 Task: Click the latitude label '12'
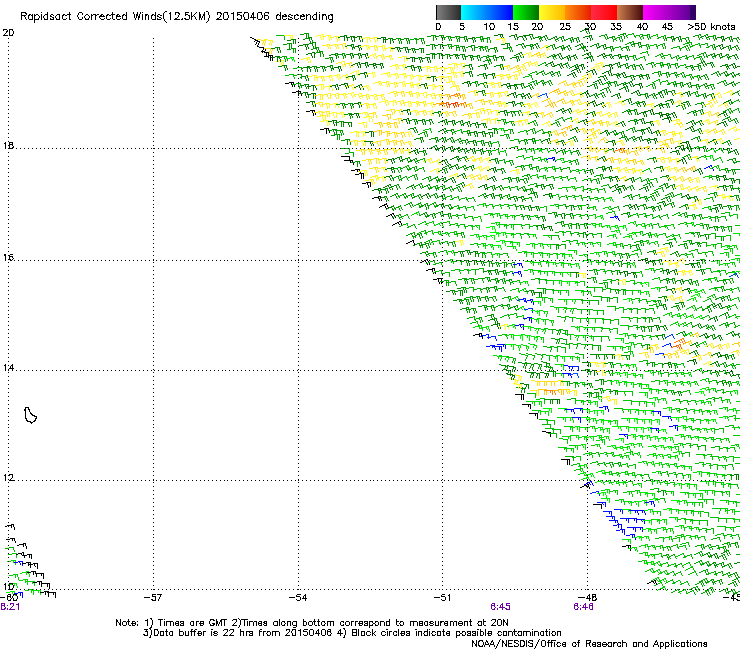click(x=8, y=478)
